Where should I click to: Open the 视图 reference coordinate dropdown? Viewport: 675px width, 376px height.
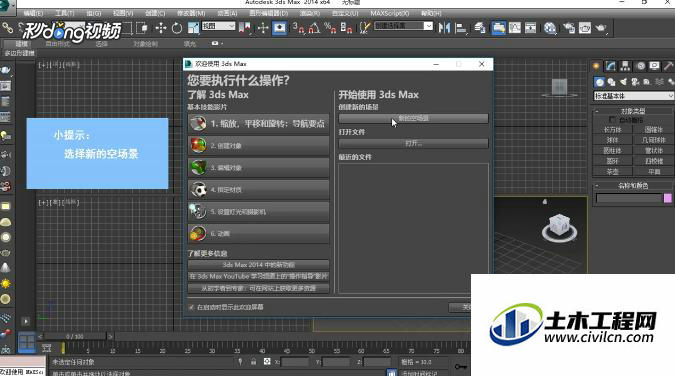pos(218,26)
